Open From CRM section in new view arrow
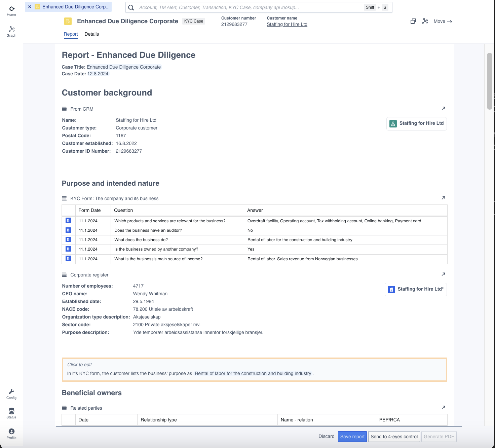This screenshot has height=448, width=495. coord(443,108)
